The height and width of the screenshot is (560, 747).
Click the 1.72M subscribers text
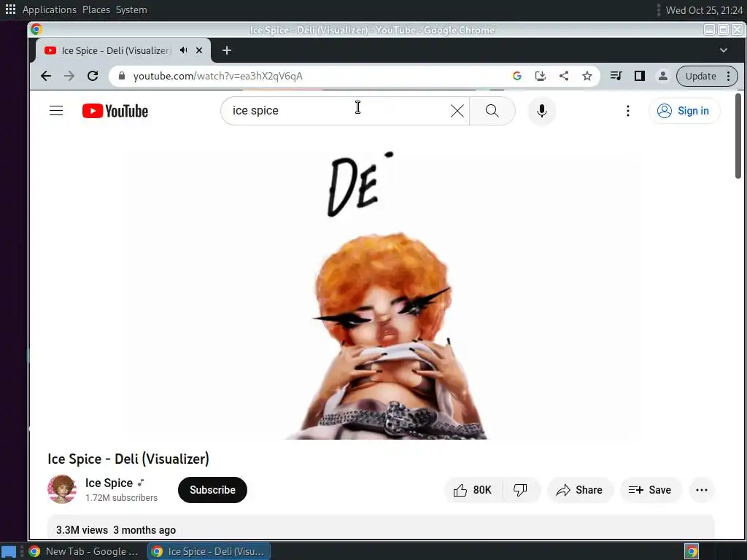coord(122,497)
